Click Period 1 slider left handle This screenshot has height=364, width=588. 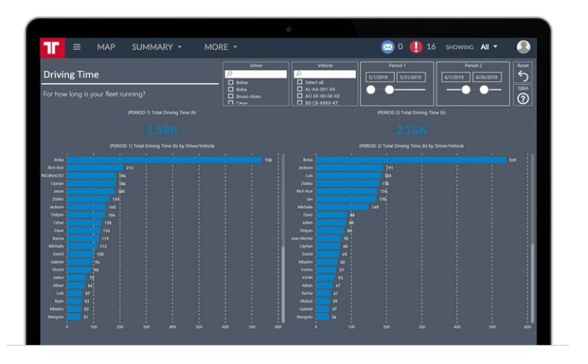click(371, 90)
